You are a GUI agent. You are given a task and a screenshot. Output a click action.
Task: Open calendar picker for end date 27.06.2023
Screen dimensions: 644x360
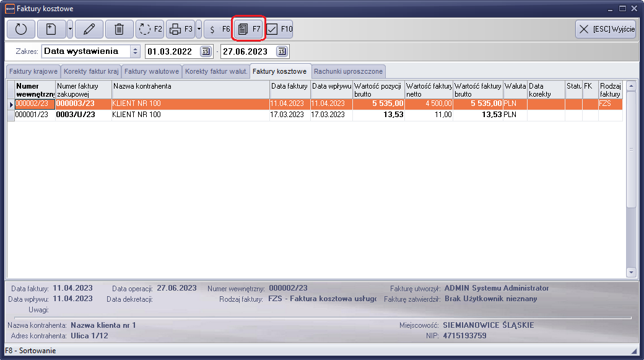[x=282, y=51]
